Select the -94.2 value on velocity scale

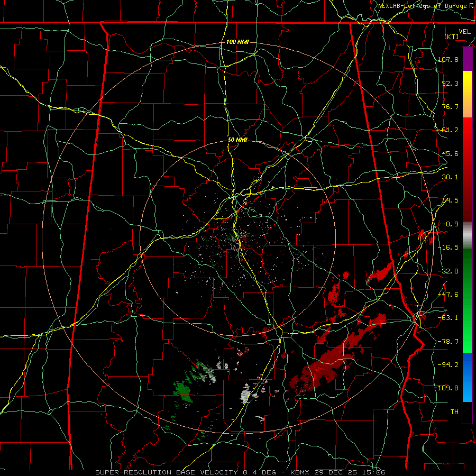pyautogui.click(x=448, y=364)
